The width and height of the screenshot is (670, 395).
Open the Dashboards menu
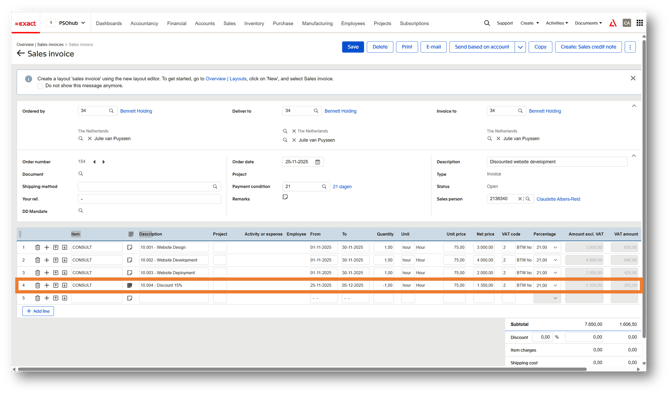(109, 23)
